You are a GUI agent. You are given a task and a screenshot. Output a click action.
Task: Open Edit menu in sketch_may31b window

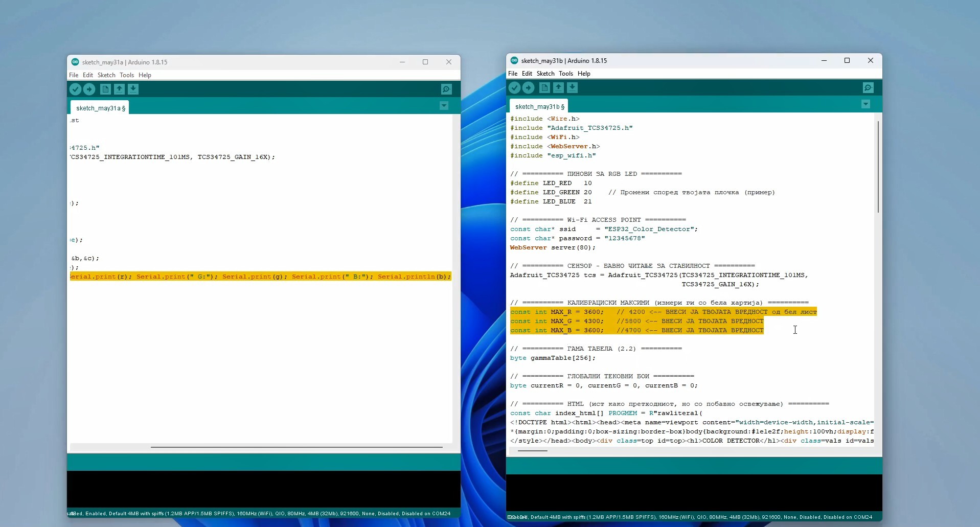[527, 74]
